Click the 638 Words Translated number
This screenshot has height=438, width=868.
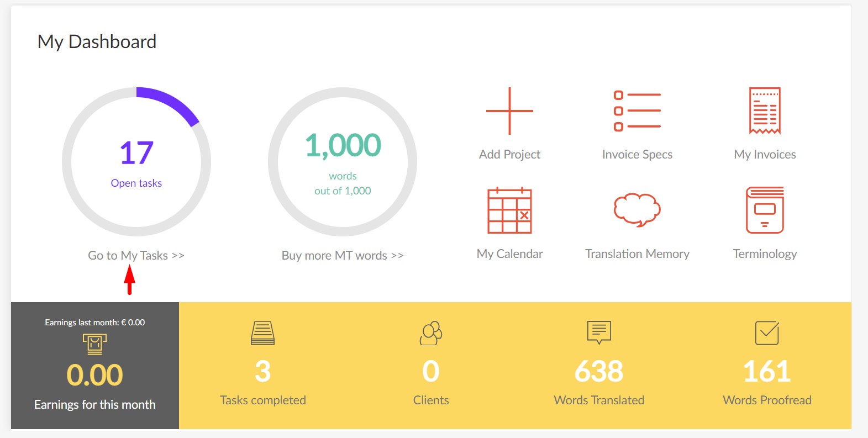599,371
